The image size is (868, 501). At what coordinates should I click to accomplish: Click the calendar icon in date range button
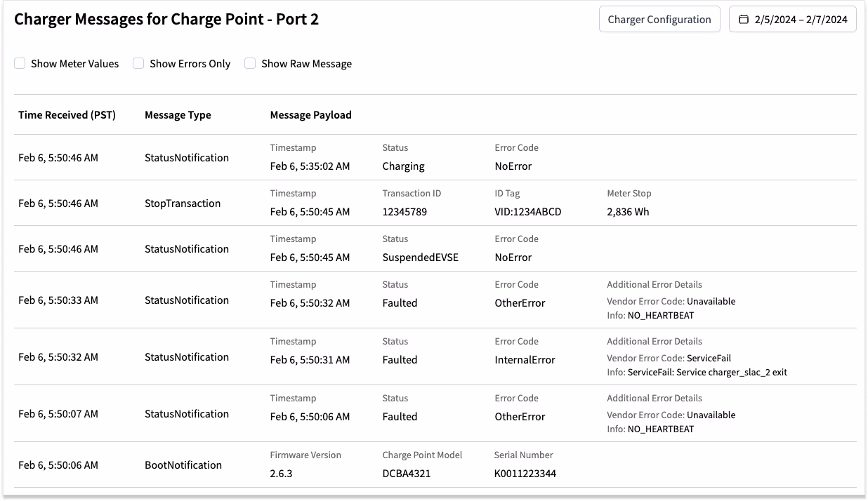coord(744,20)
